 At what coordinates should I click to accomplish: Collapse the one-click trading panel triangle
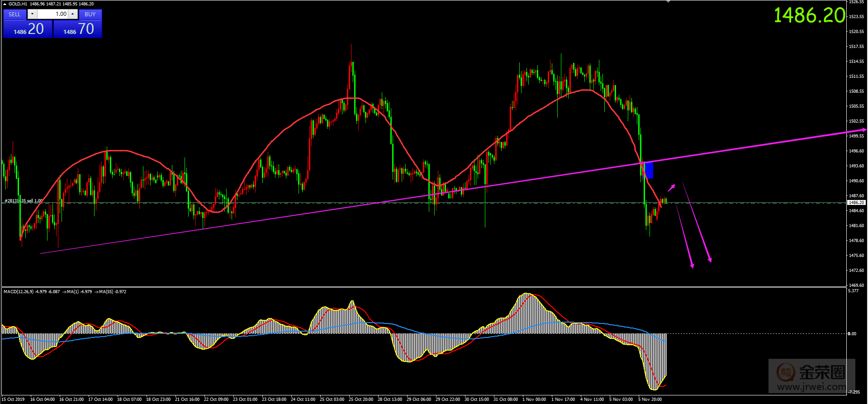tap(5, 4)
